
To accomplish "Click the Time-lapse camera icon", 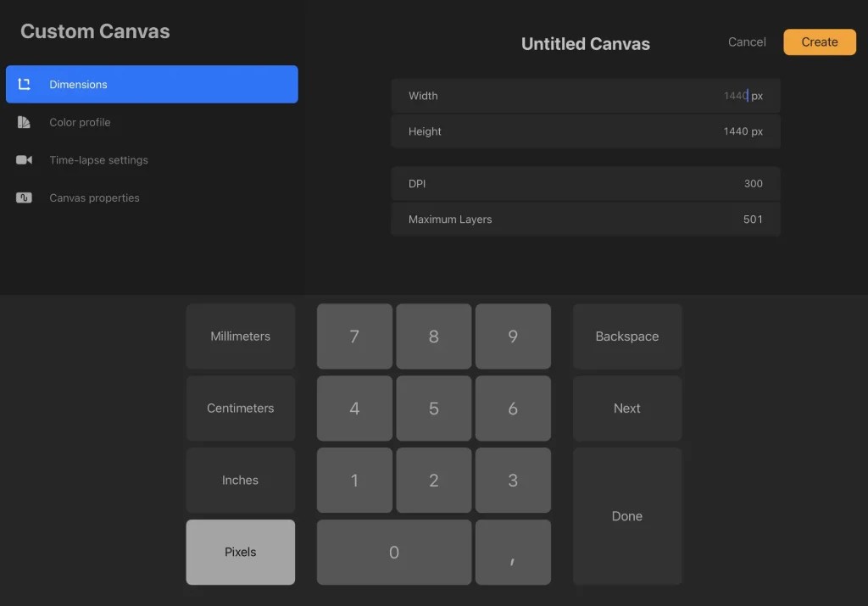I will tap(25, 159).
